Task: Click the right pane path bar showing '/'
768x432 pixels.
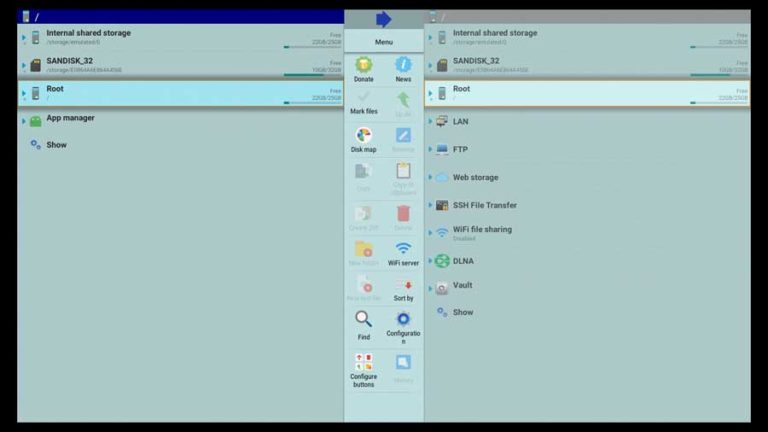Action: pos(587,17)
